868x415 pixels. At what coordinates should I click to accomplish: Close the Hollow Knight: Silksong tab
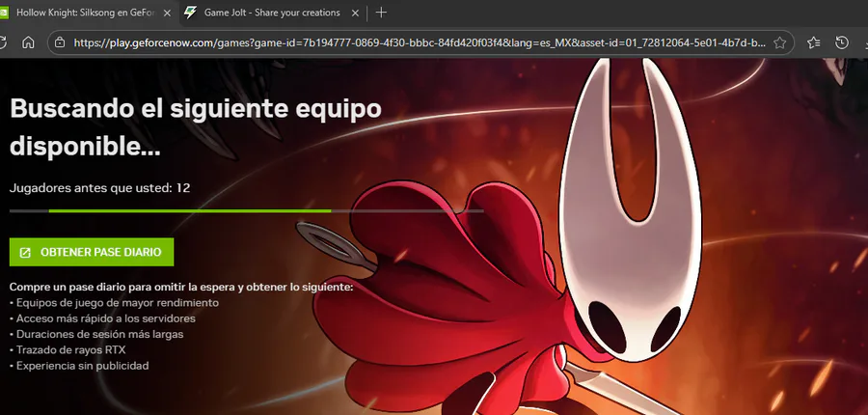coord(167,14)
